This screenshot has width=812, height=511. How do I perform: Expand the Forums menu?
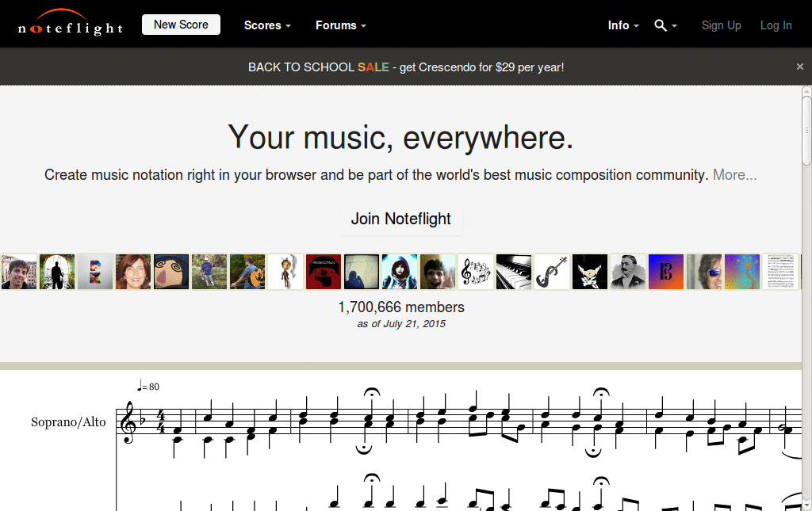(x=341, y=25)
